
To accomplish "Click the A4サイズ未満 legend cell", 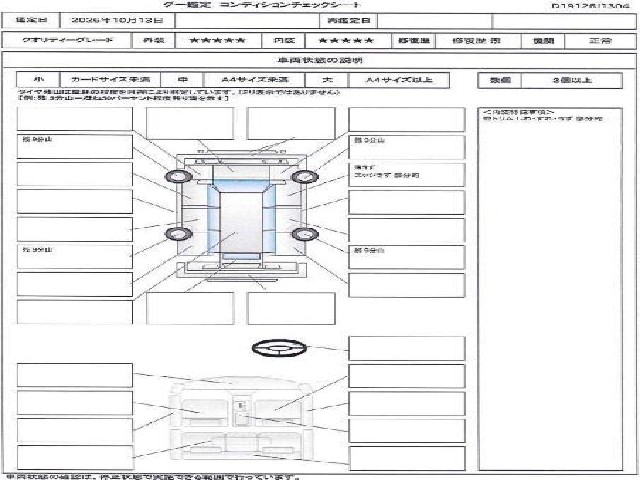I will (254, 80).
